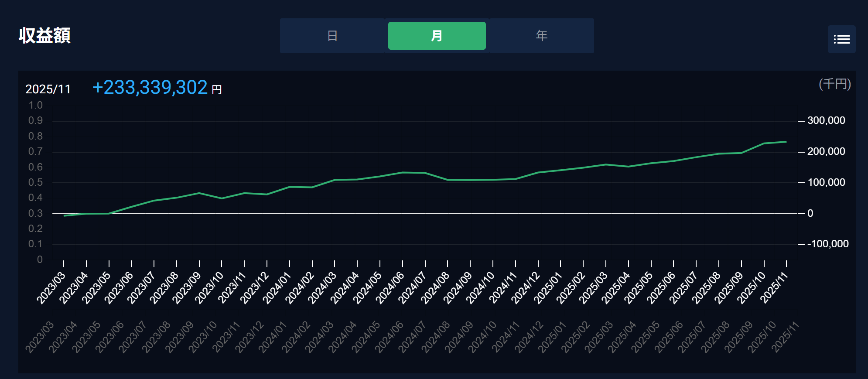The width and height of the screenshot is (868, 379).
Task: Click the green line's start at 2023/03
Action: click(x=64, y=215)
